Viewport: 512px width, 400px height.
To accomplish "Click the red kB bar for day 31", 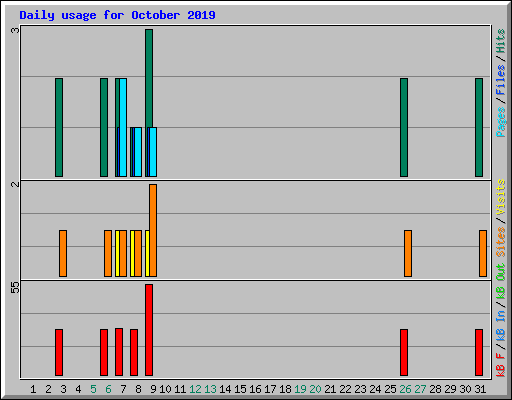I will (x=479, y=352).
